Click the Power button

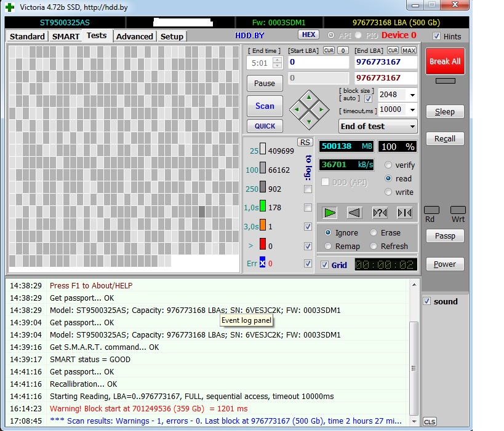point(445,264)
